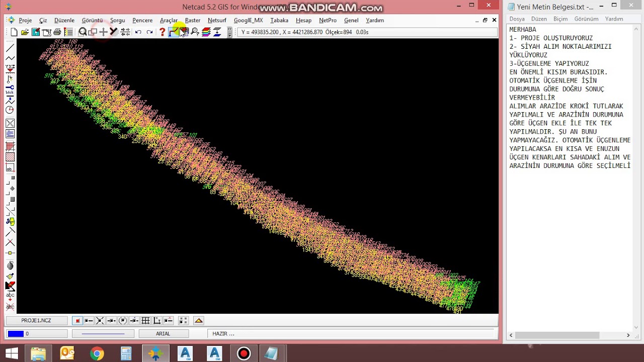644x362 pixels.
Task: Click the Undo arrow icon
Action: click(x=138, y=32)
